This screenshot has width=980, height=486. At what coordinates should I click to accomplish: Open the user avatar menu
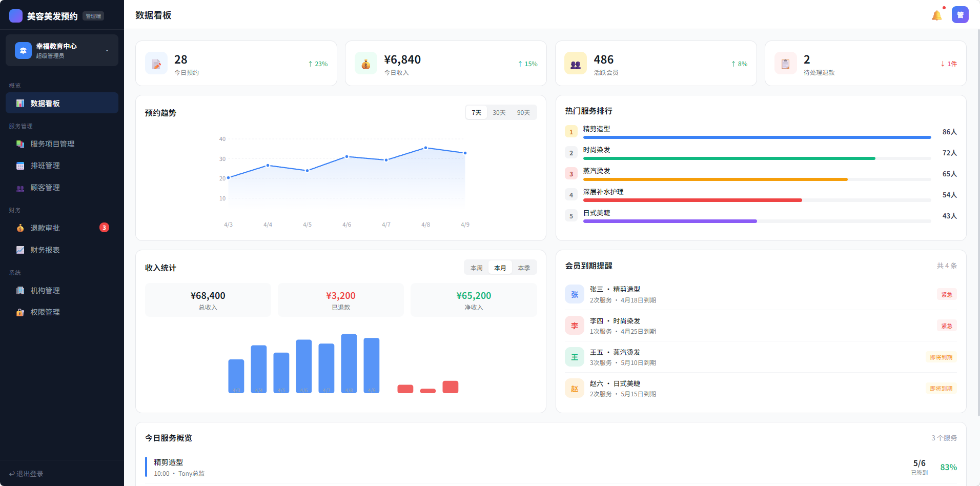coord(960,15)
